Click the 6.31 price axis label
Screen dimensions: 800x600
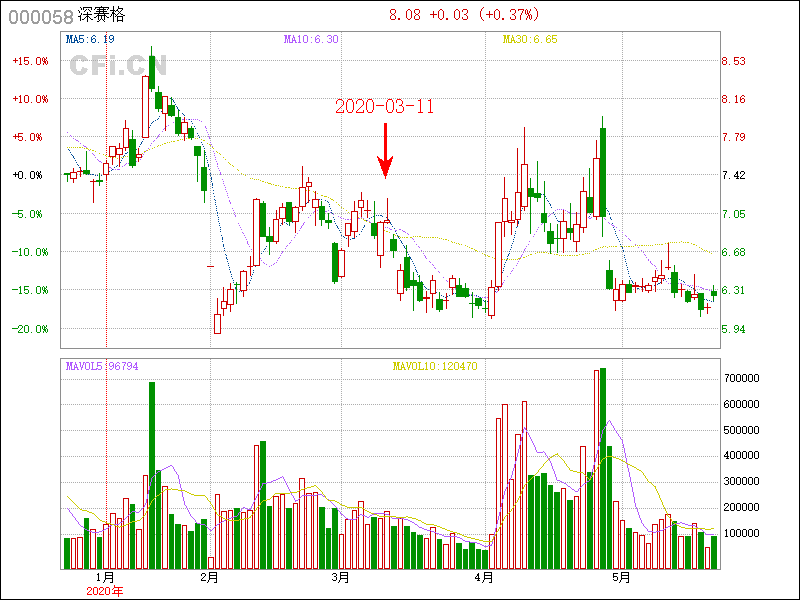tap(733, 290)
